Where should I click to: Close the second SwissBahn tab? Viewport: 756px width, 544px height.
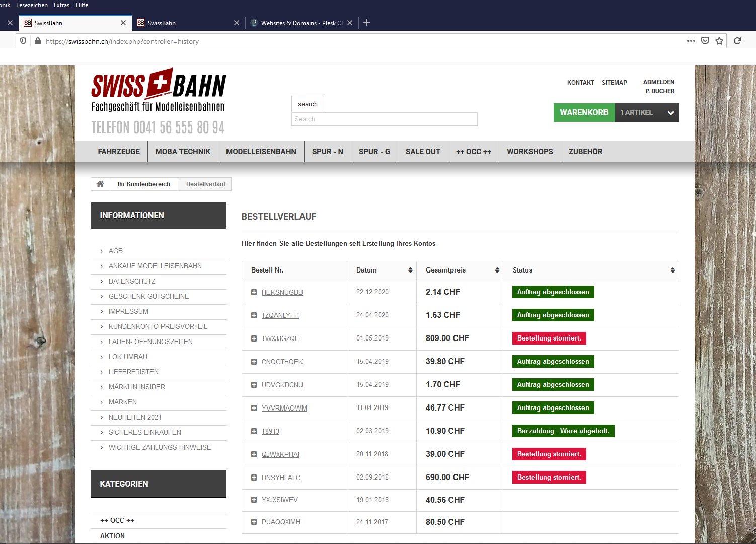pyautogui.click(x=237, y=23)
